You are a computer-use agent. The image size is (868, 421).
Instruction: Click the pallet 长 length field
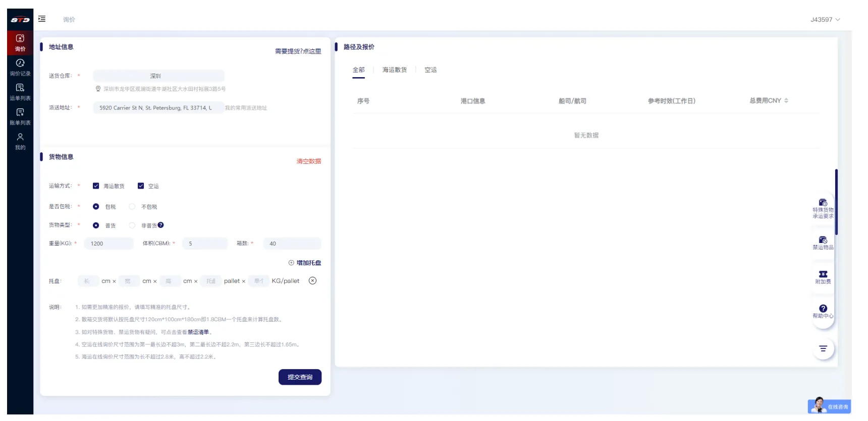pyautogui.click(x=88, y=281)
